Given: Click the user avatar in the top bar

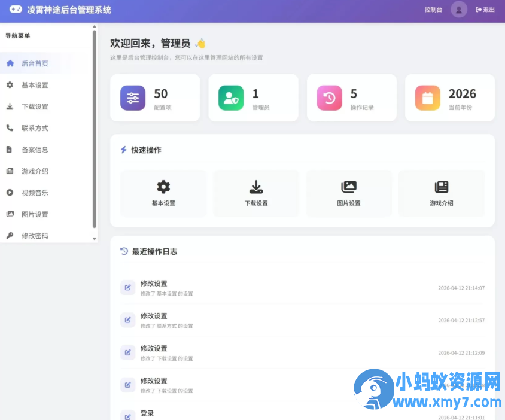Looking at the screenshot, I should (x=458, y=10).
